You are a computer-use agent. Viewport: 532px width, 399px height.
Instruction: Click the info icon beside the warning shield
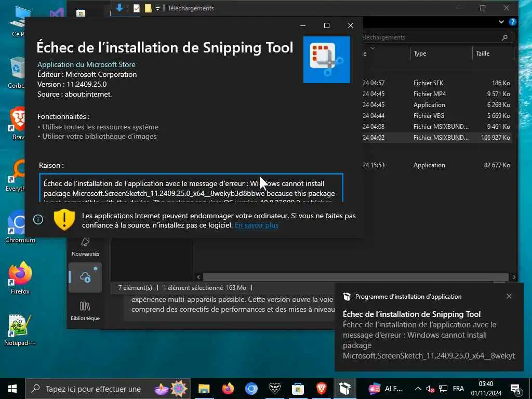click(x=38, y=220)
